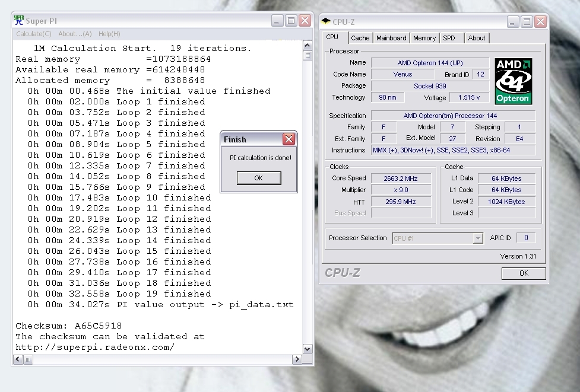Click the Super PI scroll down arrow
Screen dimensions: 580x392
(308, 349)
